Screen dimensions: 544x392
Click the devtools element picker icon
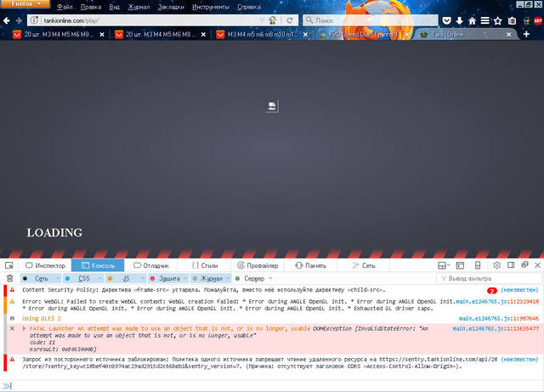(x=9, y=265)
